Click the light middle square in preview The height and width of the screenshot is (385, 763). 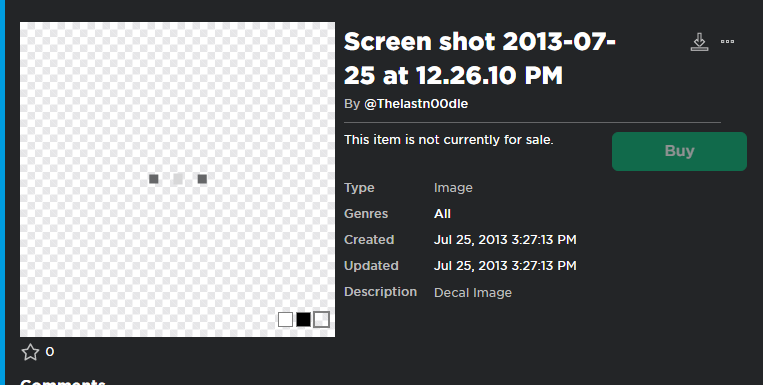[x=178, y=179]
